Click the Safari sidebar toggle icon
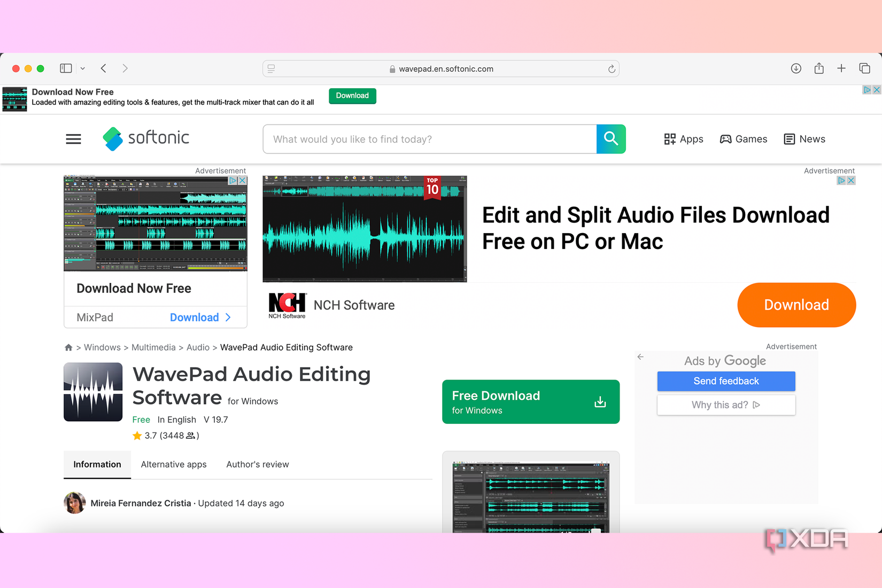This screenshot has width=882, height=588. [66, 68]
